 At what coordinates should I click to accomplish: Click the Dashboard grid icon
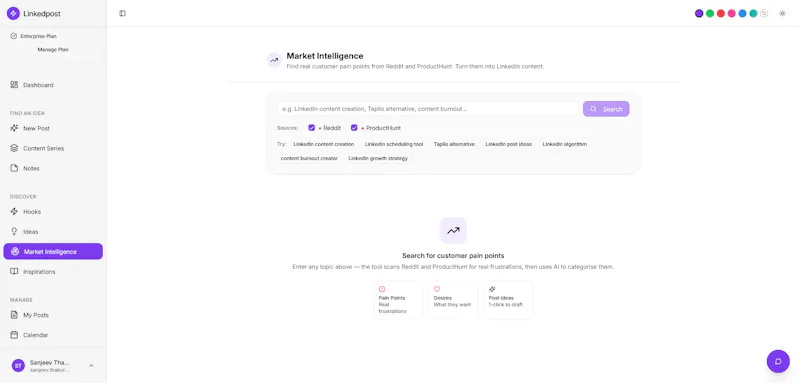(x=14, y=85)
